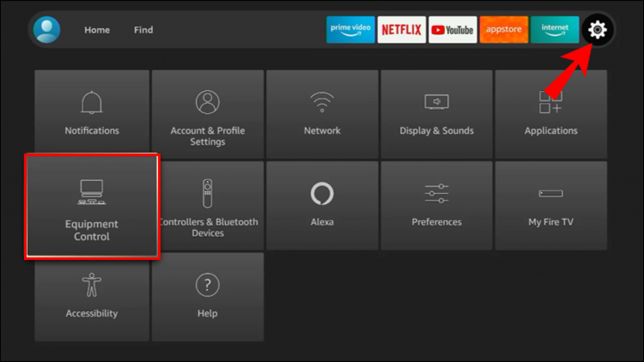This screenshot has width=644, height=362.
Task: Open My Fire TV settings
Action: coord(551,205)
